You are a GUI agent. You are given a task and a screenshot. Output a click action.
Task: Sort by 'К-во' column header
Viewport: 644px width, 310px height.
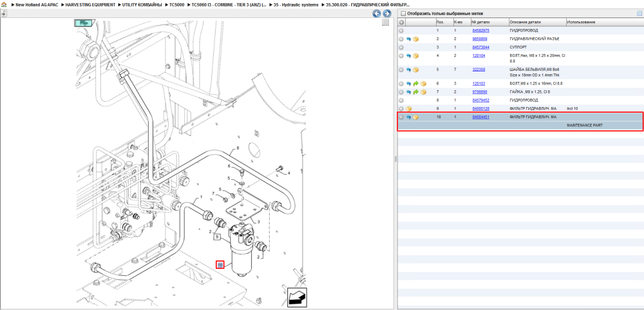(x=457, y=22)
